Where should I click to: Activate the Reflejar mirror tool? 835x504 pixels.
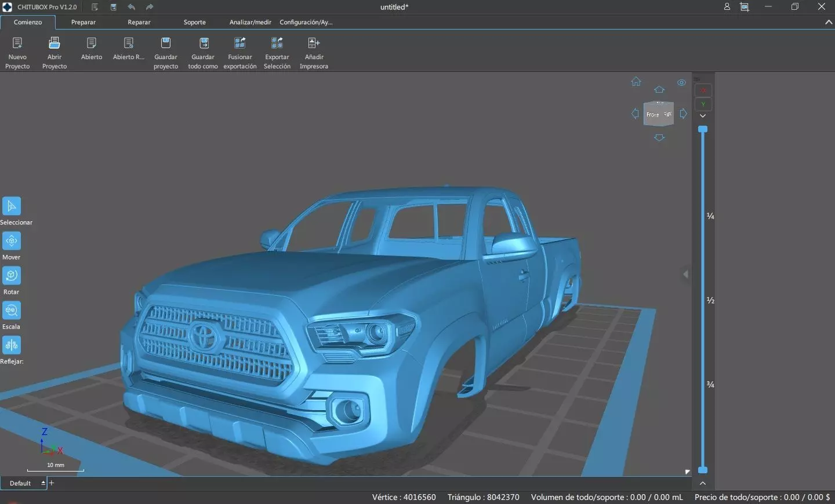[x=12, y=345]
